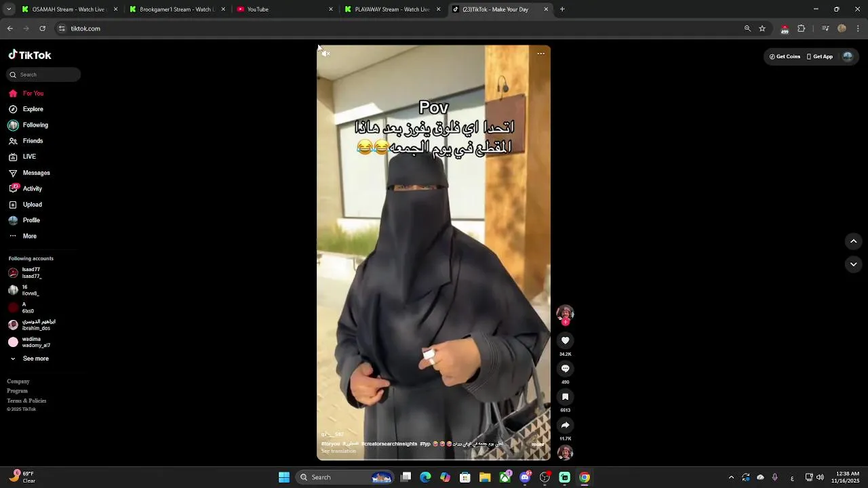Open the video three-dots options menu
The height and width of the screenshot is (488, 868).
(540, 54)
